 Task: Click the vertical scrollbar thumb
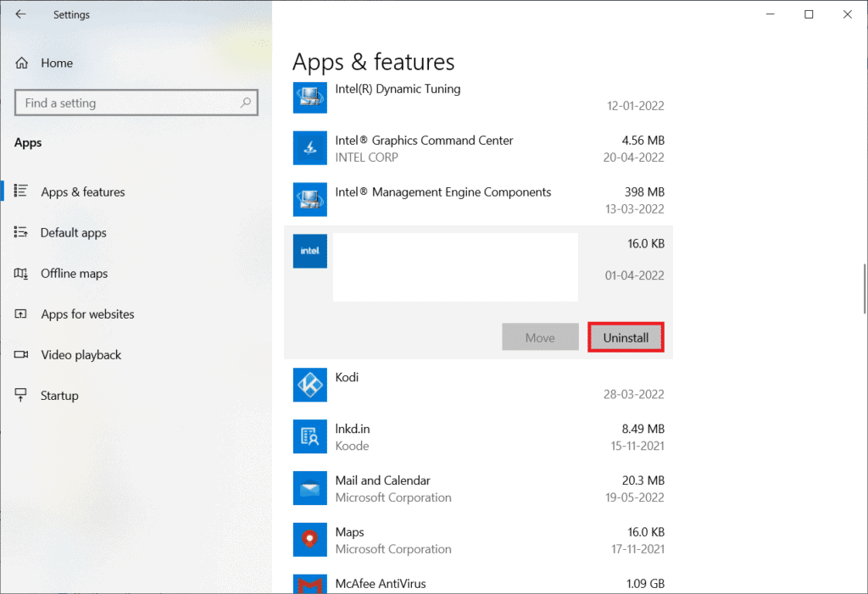pyautogui.click(x=865, y=289)
